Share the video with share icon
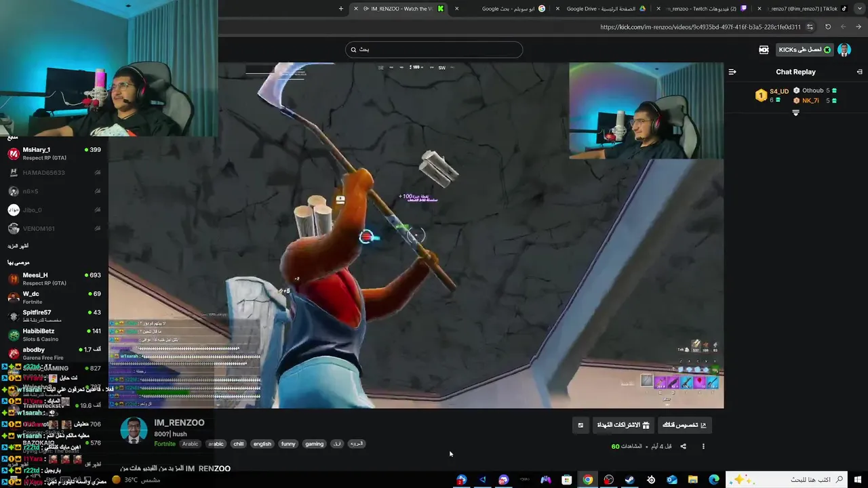868x488 pixels. (x=683, y=447)
